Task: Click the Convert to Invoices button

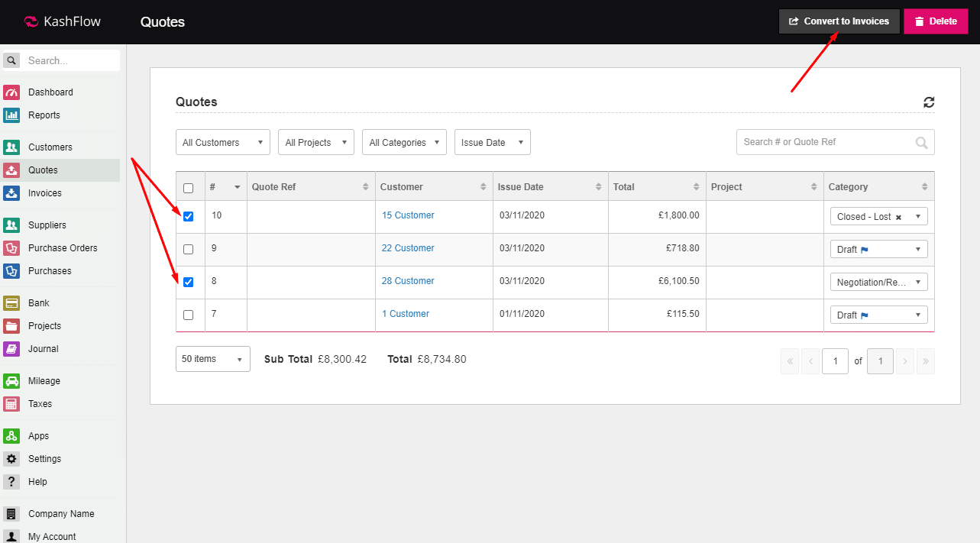Action: point(839,21)
